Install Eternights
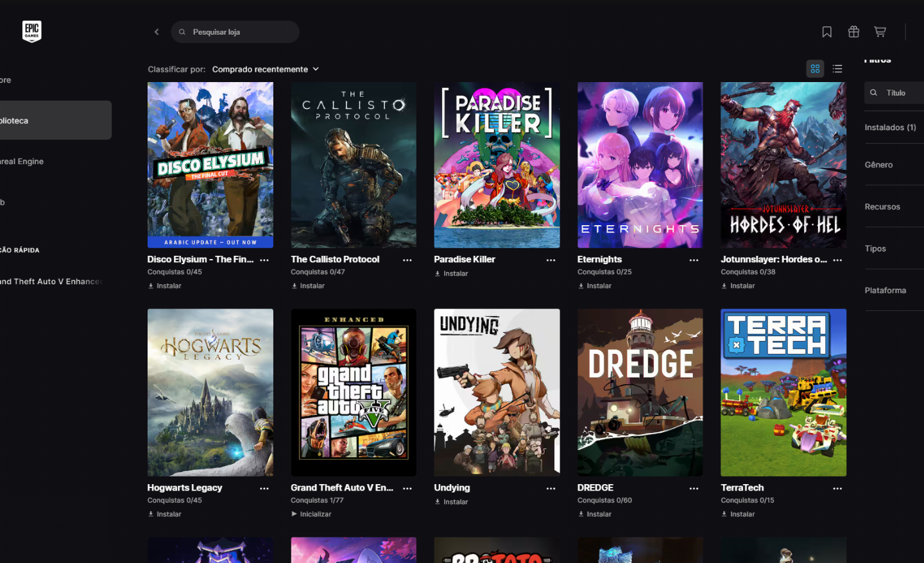This screenshot has height=563, width=924. pyautogui.click(x=595, y=286)
